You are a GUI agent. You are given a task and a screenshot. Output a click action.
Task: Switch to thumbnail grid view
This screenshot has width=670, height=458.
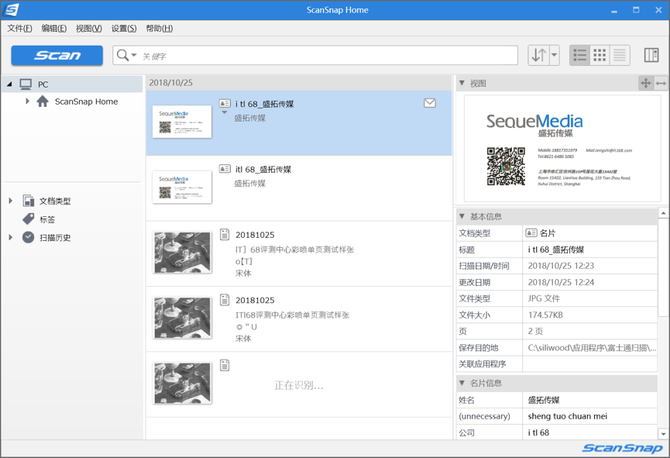click(600, 55)
